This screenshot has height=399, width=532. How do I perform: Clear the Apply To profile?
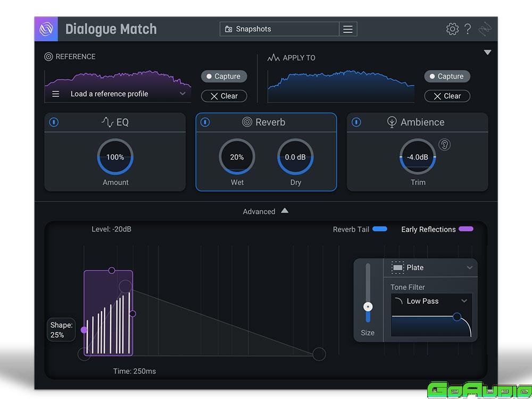pyautogui.click(x=447, y=96)
